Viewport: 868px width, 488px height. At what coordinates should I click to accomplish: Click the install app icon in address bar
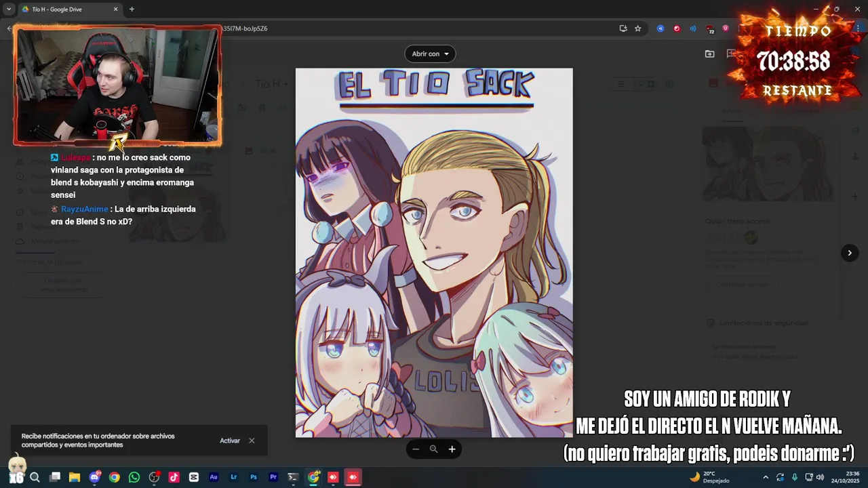[623, 28]
